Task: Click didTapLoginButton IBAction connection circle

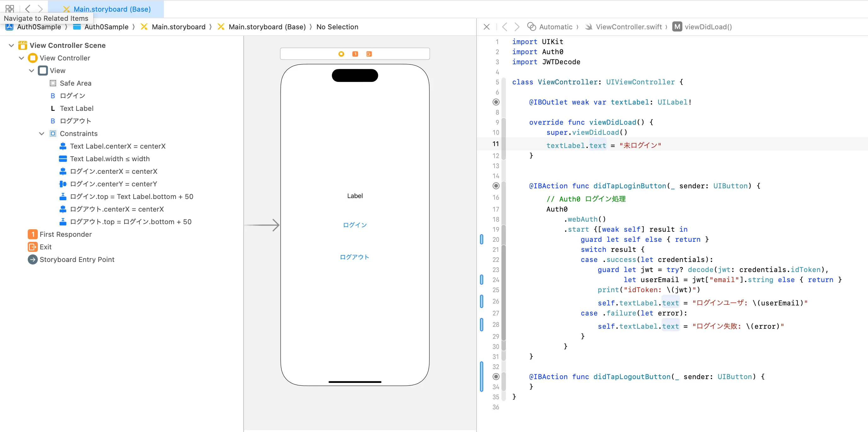Action: coord(496,185)
